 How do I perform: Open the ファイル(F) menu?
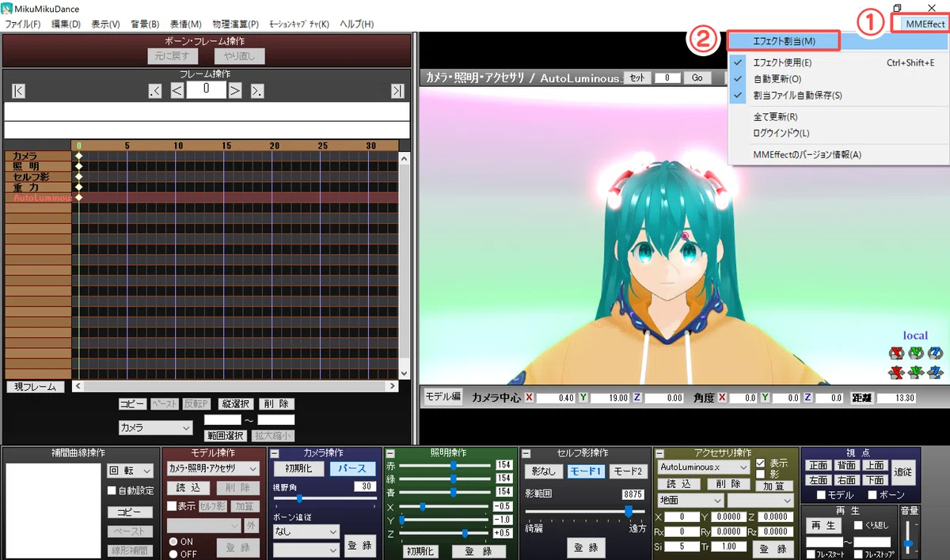(x=23, y=24)
